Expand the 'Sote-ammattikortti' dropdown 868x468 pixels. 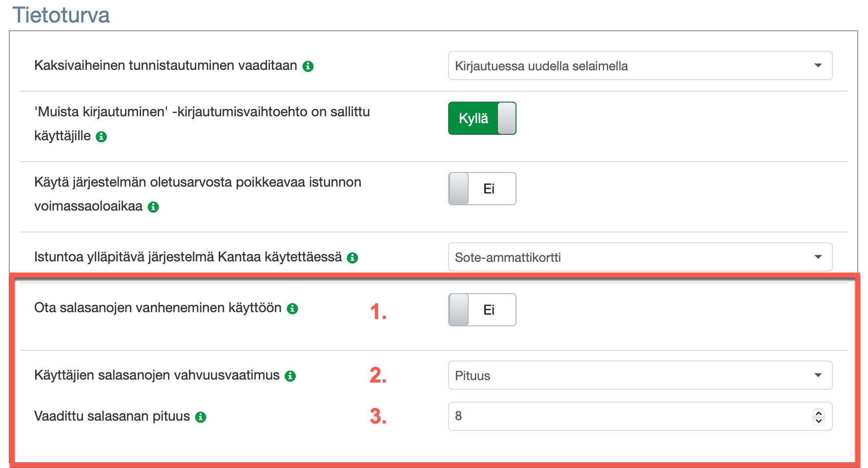point(640,257)
